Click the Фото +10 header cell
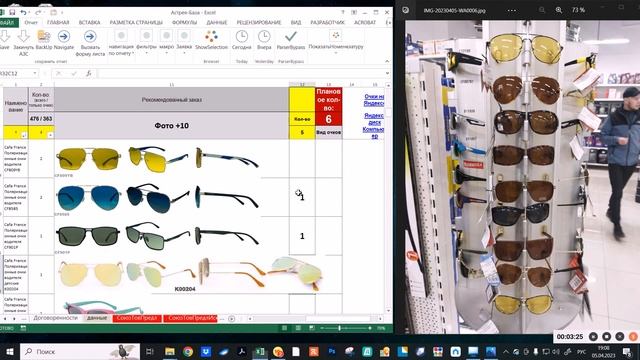 coord(171,125)
